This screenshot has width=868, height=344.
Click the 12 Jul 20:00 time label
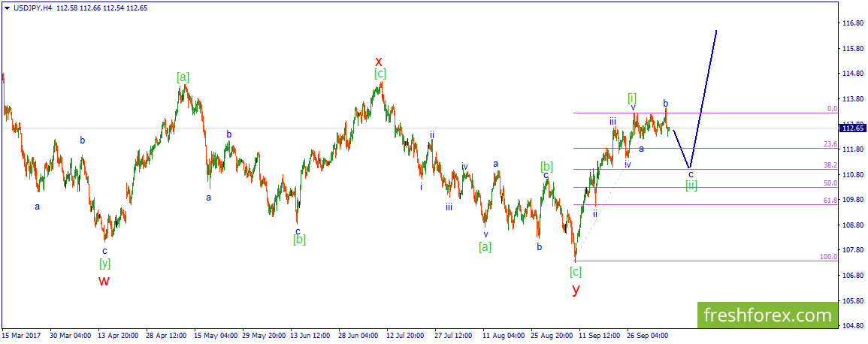point(406,336)
